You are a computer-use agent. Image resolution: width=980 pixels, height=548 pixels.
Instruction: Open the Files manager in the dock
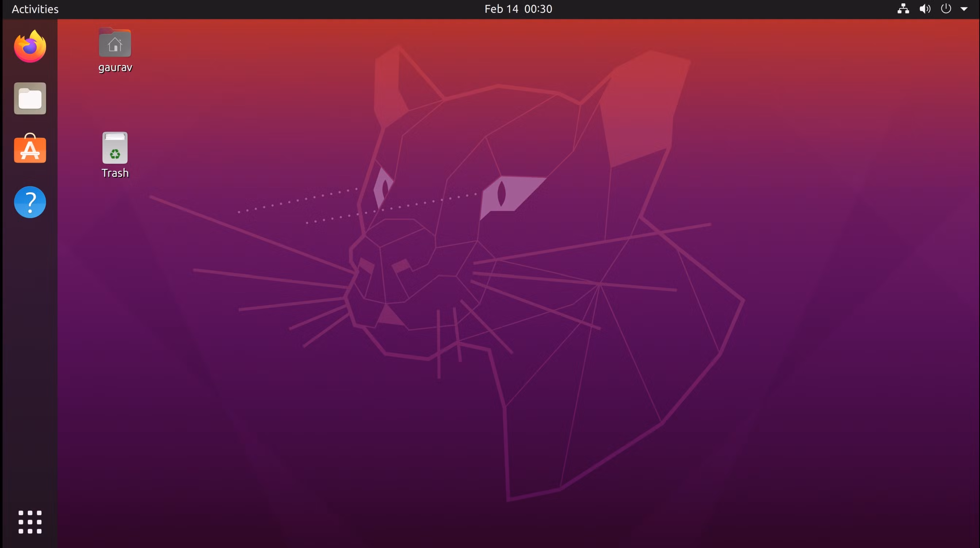pos(30,99)
